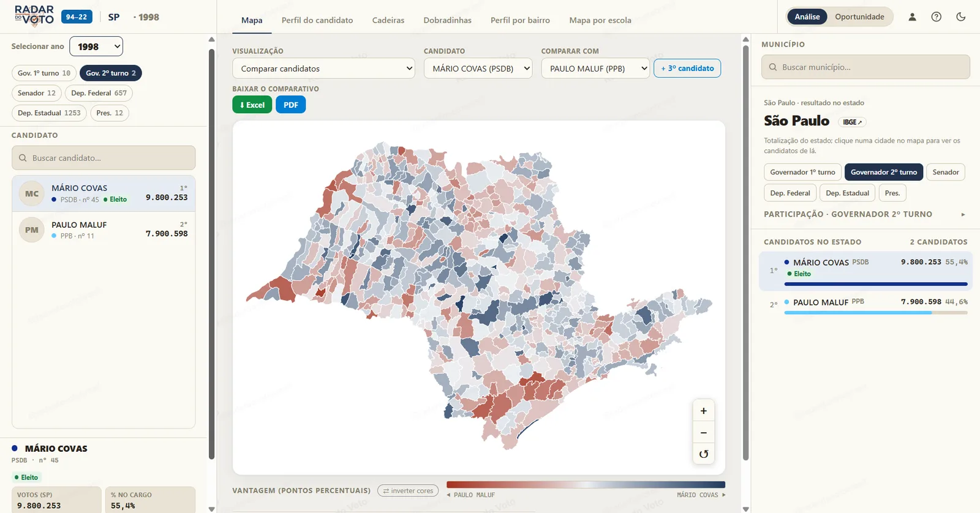The width and height of the screenshot is (980, 513).
Task: Open Perfil do candidato tab
Action: [x=317, y=20]
